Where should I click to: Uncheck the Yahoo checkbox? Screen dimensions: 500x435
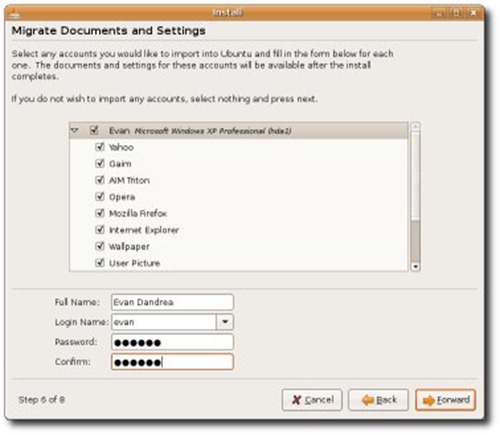[x=100, y=147]
